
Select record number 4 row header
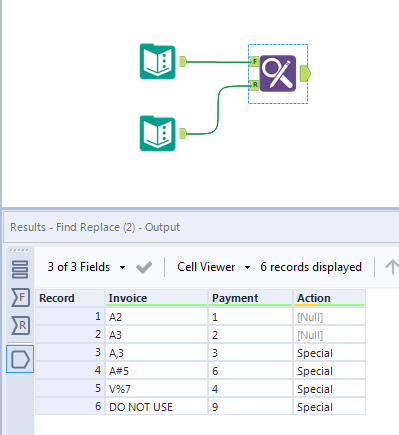(70, 371)
